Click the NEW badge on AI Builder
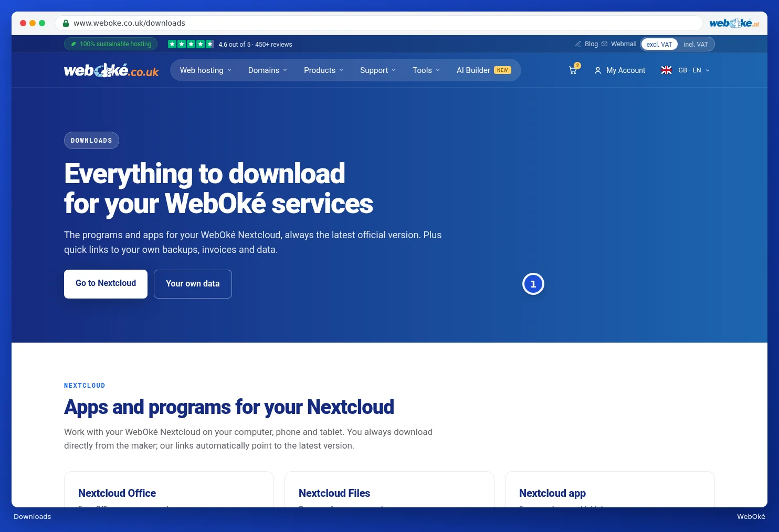779x532 pixels. [x=502, y=70]
